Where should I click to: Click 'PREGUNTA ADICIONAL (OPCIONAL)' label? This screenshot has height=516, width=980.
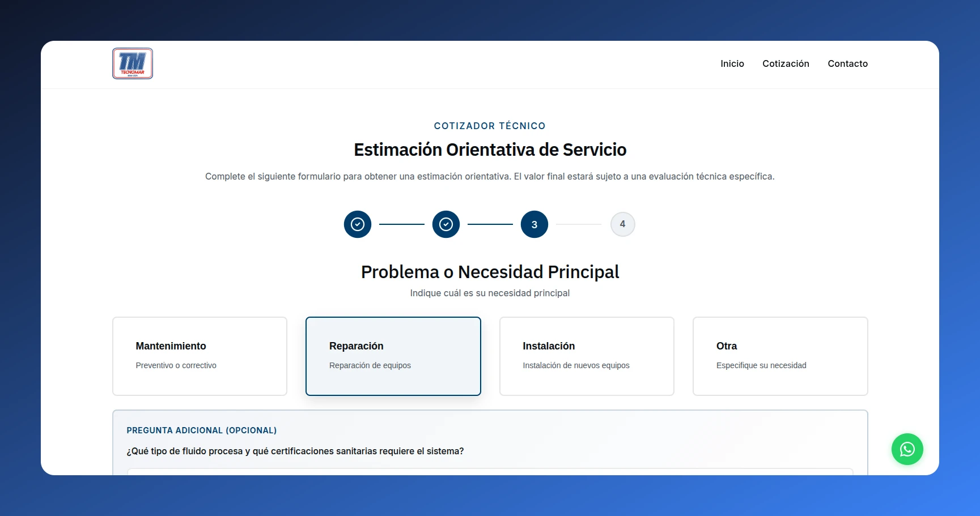[x=202, y=430]
